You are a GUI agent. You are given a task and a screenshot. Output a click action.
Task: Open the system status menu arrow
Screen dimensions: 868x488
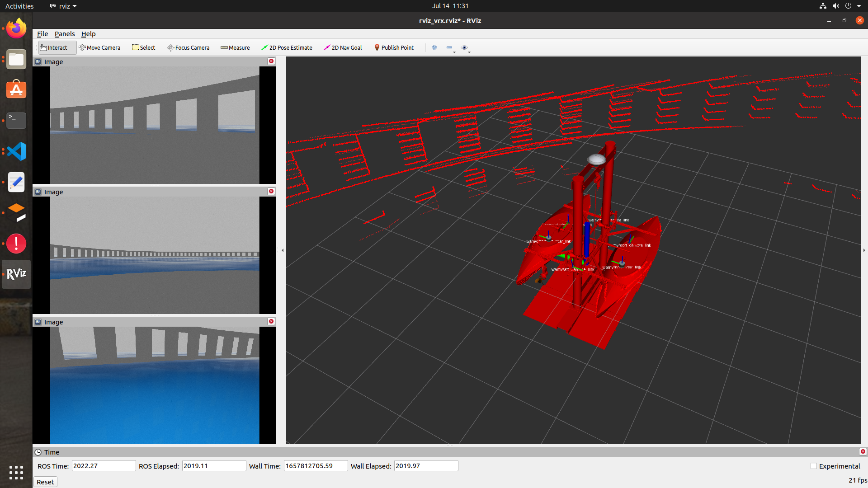point(859,6)
